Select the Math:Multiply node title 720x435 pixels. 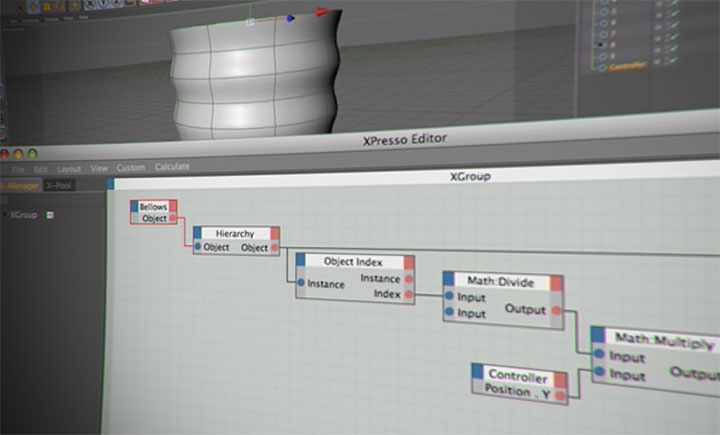click(x=664, y=340)
